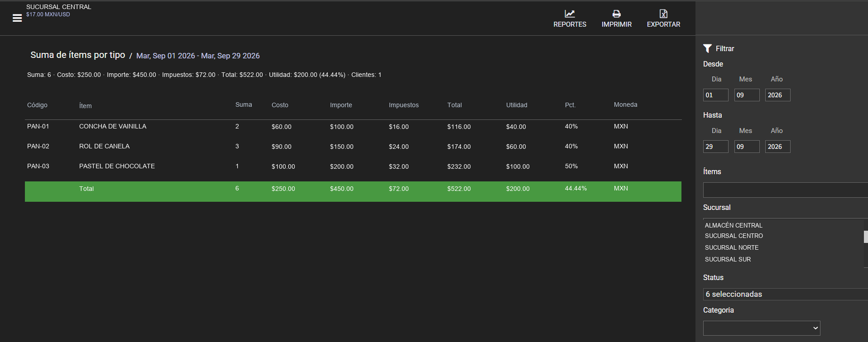
Task: Select SUCURSAL SUR in Sucursal list
Action: [728, 259]
